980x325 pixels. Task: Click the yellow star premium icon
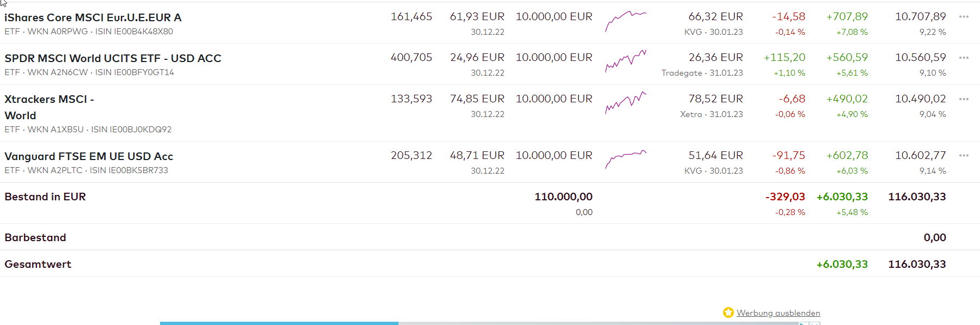728,312
